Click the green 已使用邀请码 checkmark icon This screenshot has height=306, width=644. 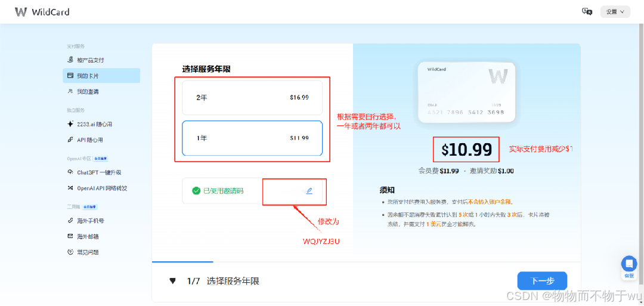(x=196, y=191)
